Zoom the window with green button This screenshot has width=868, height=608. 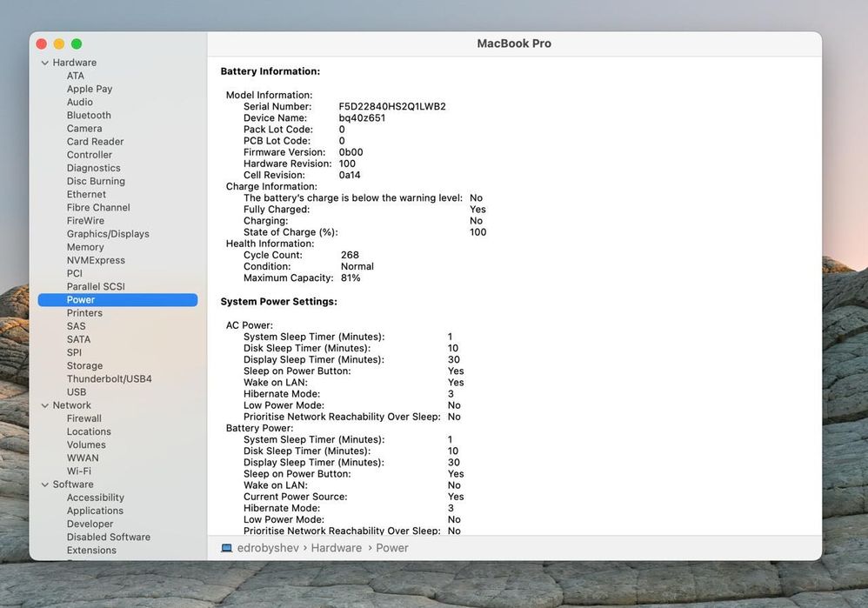pyautogui.click(x=77, y=44)
